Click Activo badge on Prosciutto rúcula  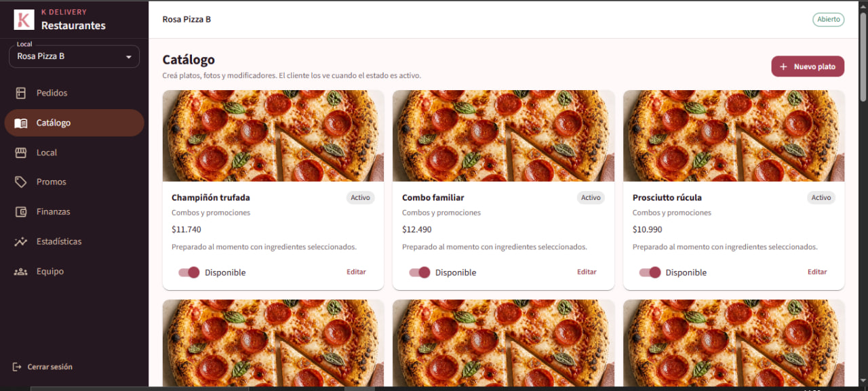[x=821, y=198]
